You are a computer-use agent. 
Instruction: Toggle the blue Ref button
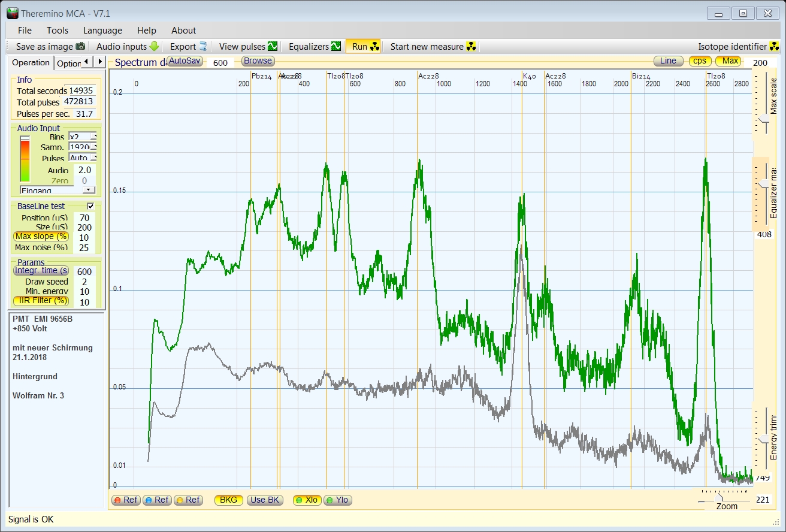click(158, 500)
